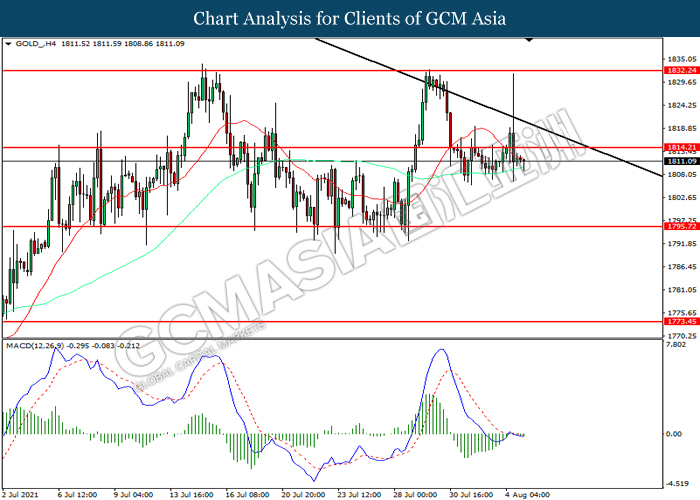Image resolution: width=700 pixels, height=500 pixels.
Task: Click the 1773.45 red price label
Action: tap(682, 321)
